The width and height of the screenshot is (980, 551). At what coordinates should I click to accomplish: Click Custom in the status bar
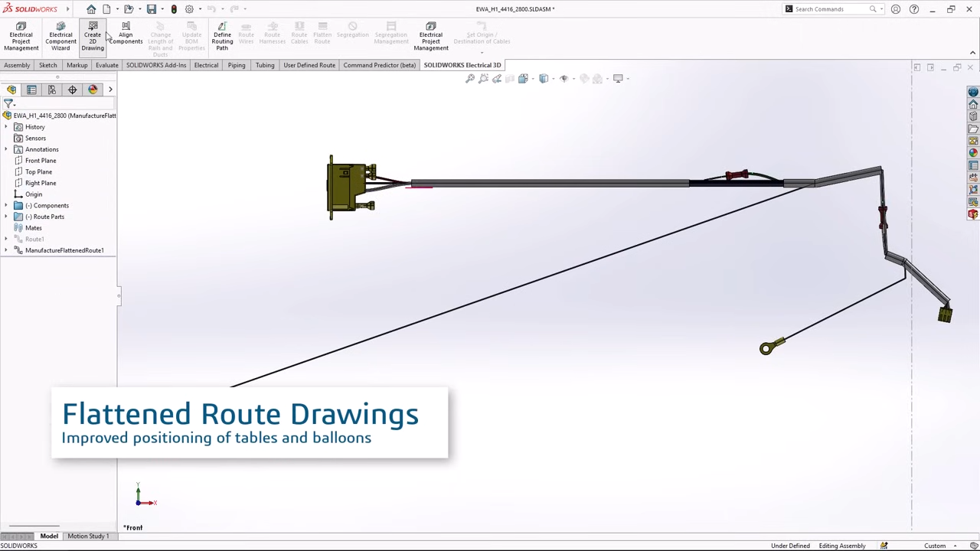coord(935,545)
